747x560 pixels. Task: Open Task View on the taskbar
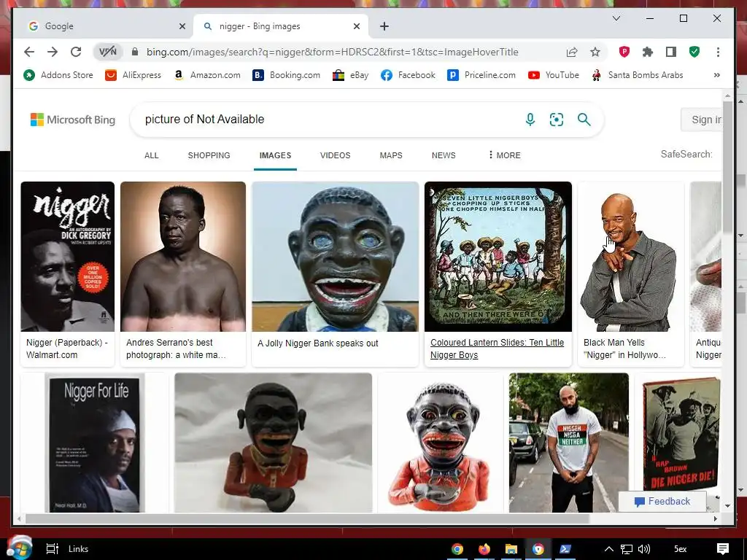pos(52,549)
